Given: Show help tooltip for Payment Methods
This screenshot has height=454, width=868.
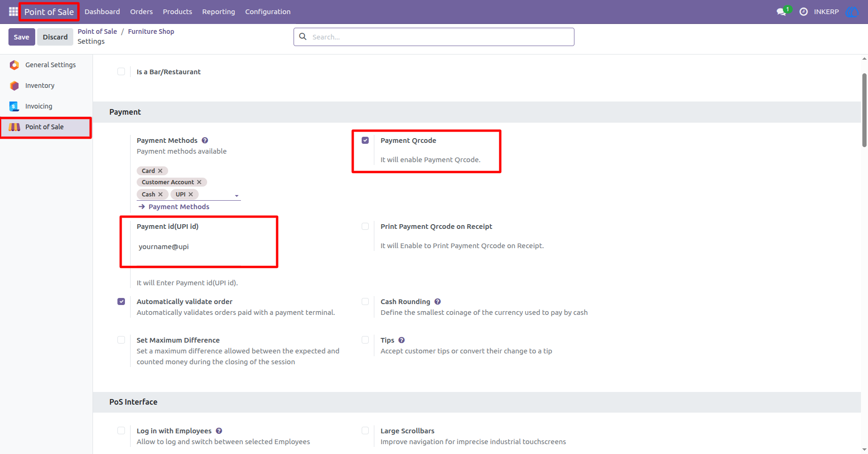Looking at the screenshot, I should (x=205, y=141).
